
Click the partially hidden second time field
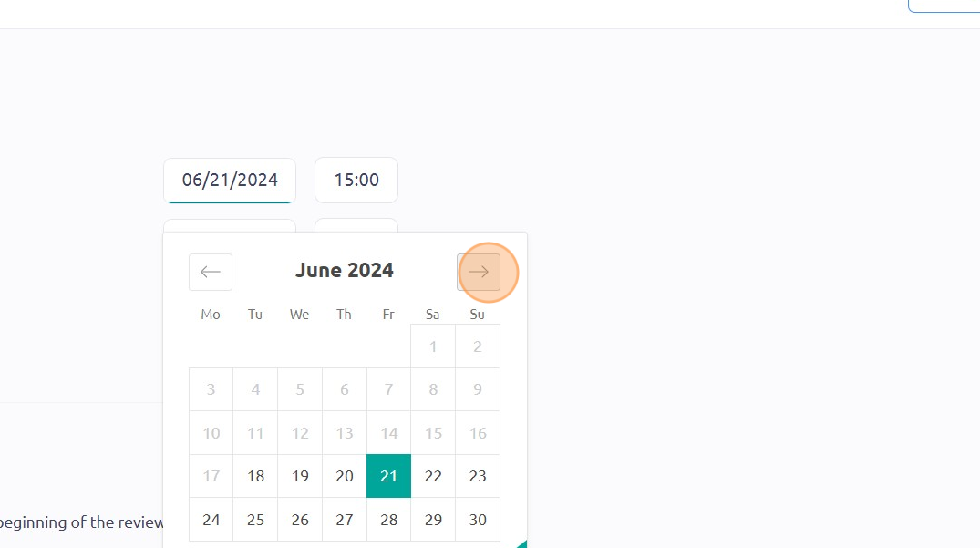[356, 225]
